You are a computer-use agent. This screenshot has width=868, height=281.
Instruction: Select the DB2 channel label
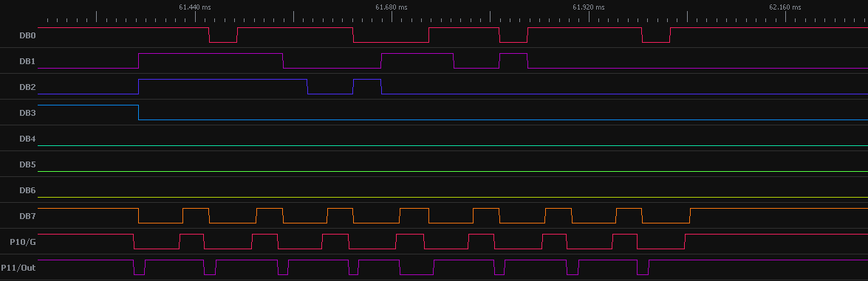(x=27, y=87)
